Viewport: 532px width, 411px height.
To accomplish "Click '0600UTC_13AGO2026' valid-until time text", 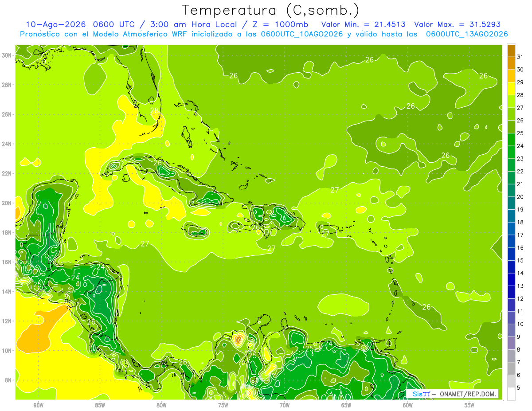I will pyautogui.click(x=467, y=34).
